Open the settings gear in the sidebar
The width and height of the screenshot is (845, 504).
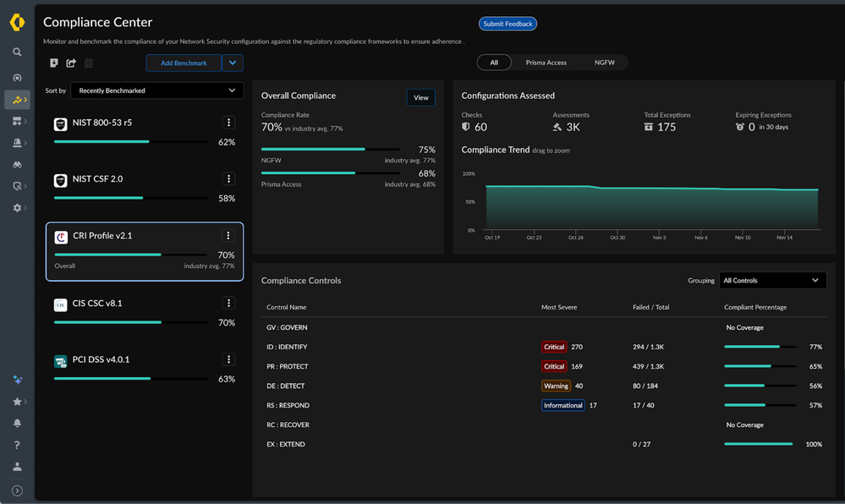click(x=17, y=207)
